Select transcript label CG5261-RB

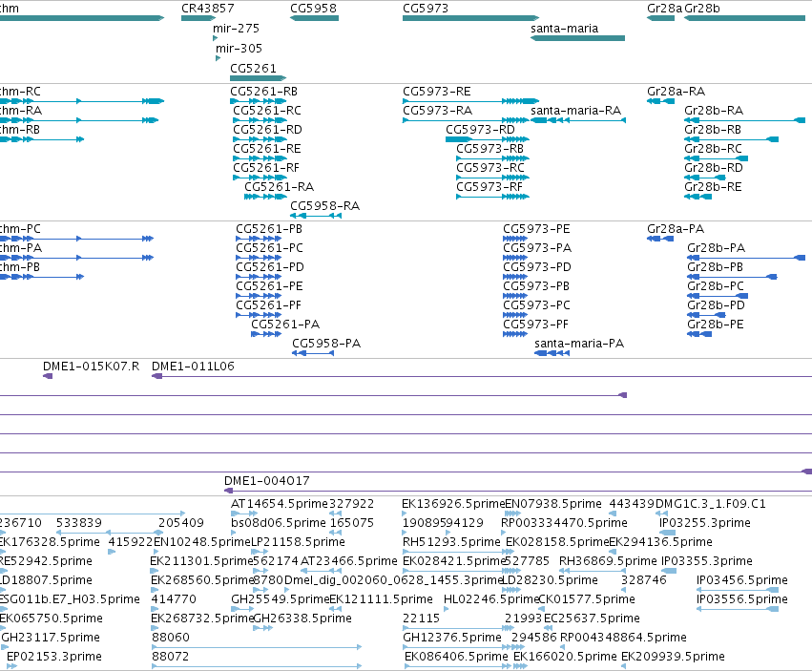[x=264, y=92]
